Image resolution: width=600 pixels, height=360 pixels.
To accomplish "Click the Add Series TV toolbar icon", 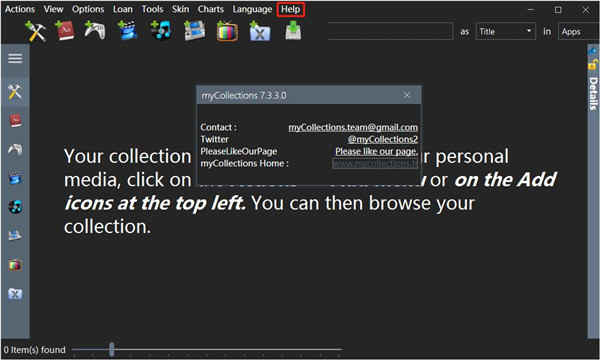I will [x=227, y=31].
